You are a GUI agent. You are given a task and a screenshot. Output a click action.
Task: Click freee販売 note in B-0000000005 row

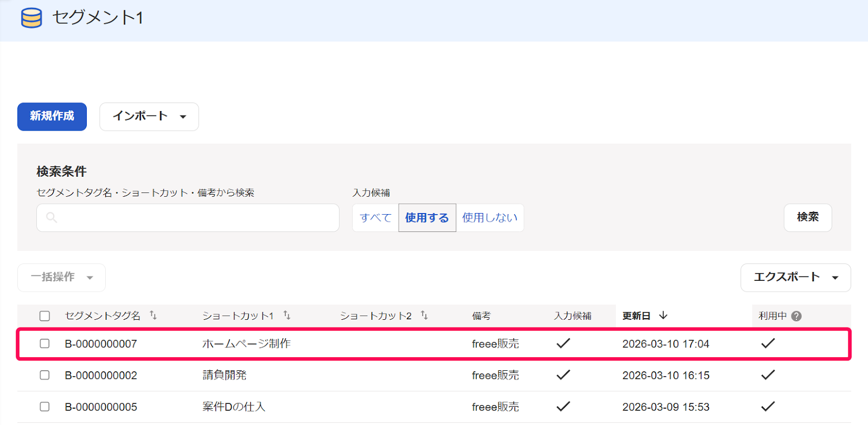point(495,407)
